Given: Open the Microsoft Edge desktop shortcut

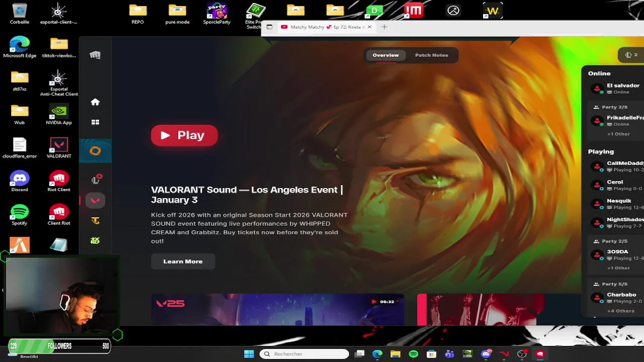Looking at the screenshot, I should click(x=20, y=47).
